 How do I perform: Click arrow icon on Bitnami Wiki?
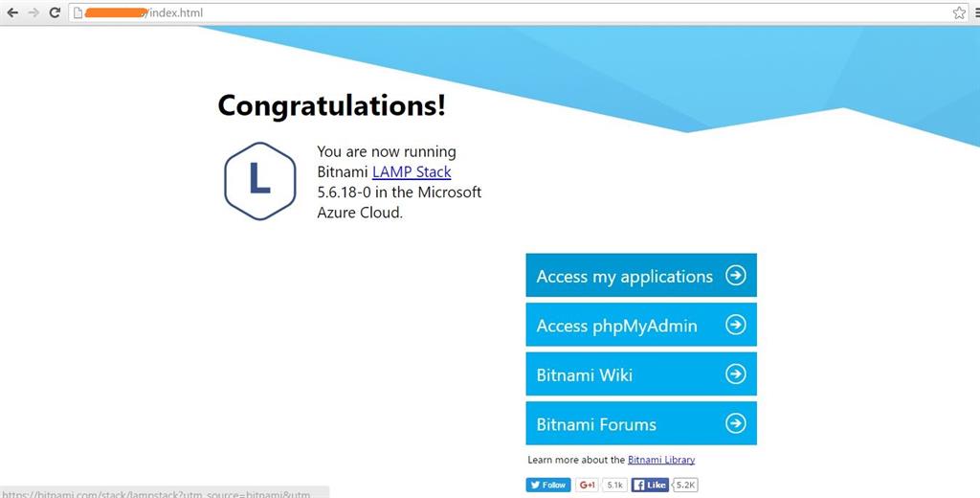pos(736,373)
